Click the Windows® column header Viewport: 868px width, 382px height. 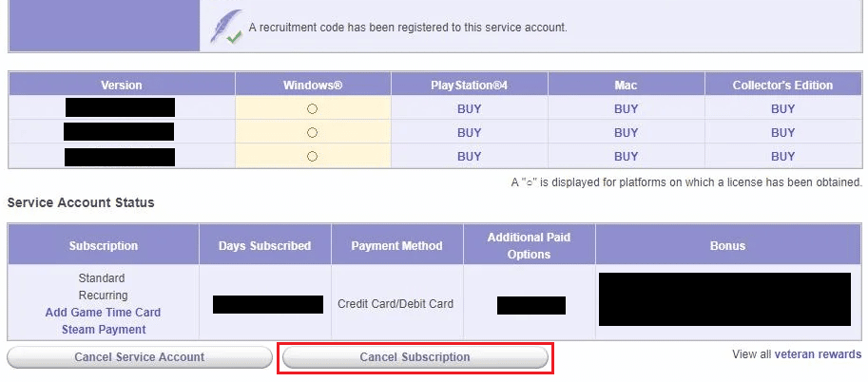(x=312, y=86)
